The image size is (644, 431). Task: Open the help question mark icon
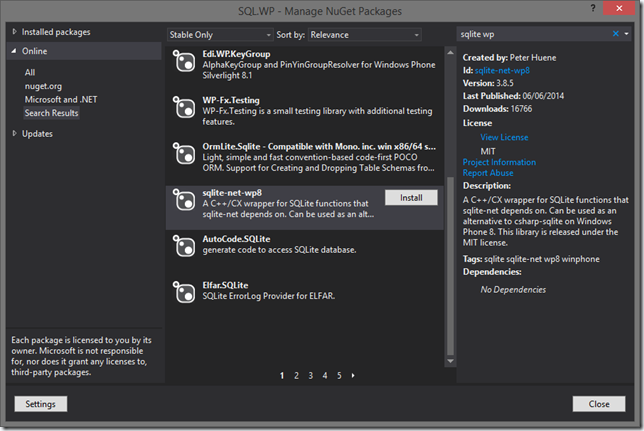(593, 8)
